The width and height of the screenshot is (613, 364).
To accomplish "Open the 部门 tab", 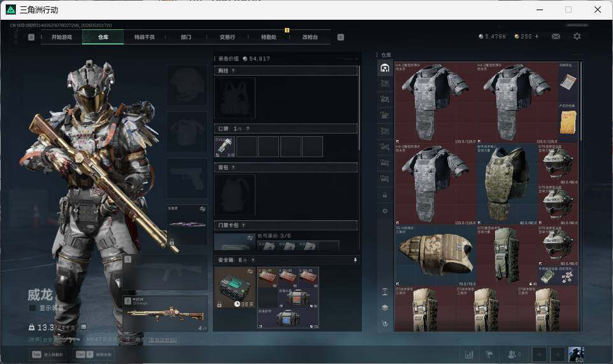I will point(186,37).
